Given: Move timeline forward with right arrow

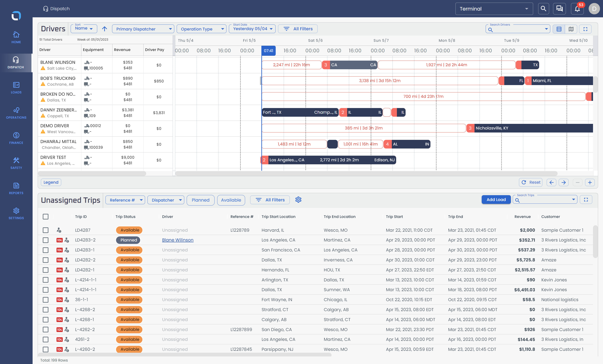Looking at the screenshot, I should 564,182.
